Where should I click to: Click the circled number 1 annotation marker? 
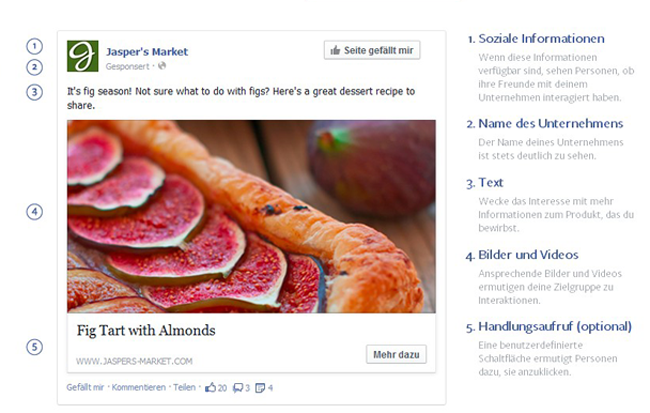pos(35,46)
